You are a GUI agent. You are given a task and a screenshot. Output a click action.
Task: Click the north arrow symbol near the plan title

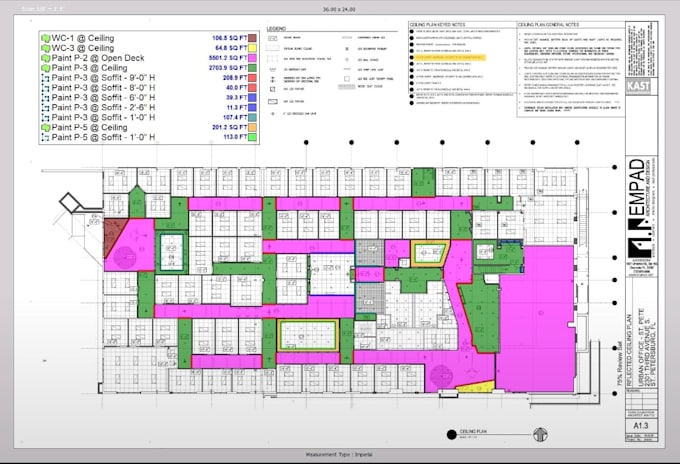click(x=540, y=434)
